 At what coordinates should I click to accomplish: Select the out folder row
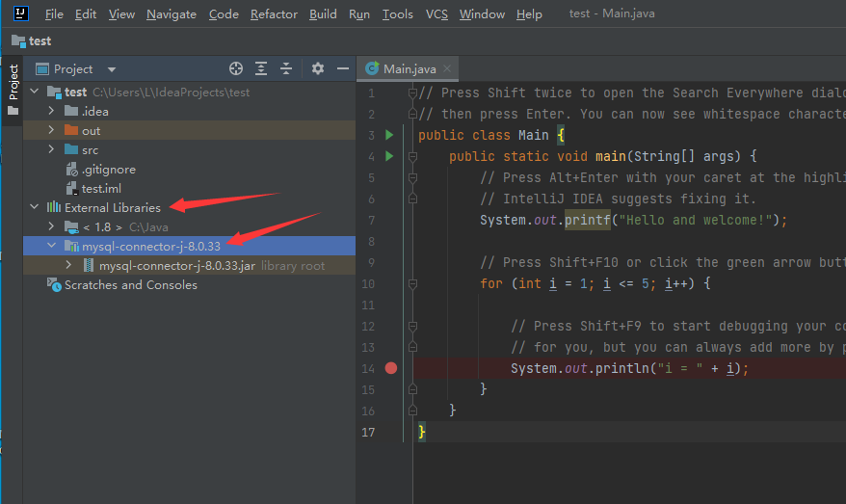(x=190, y=131)
